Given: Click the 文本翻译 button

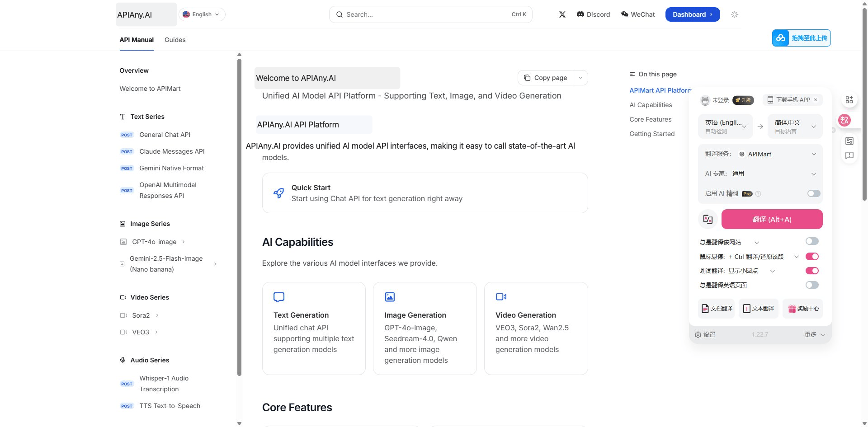Looking at the screenshot, I should [759, 309].
